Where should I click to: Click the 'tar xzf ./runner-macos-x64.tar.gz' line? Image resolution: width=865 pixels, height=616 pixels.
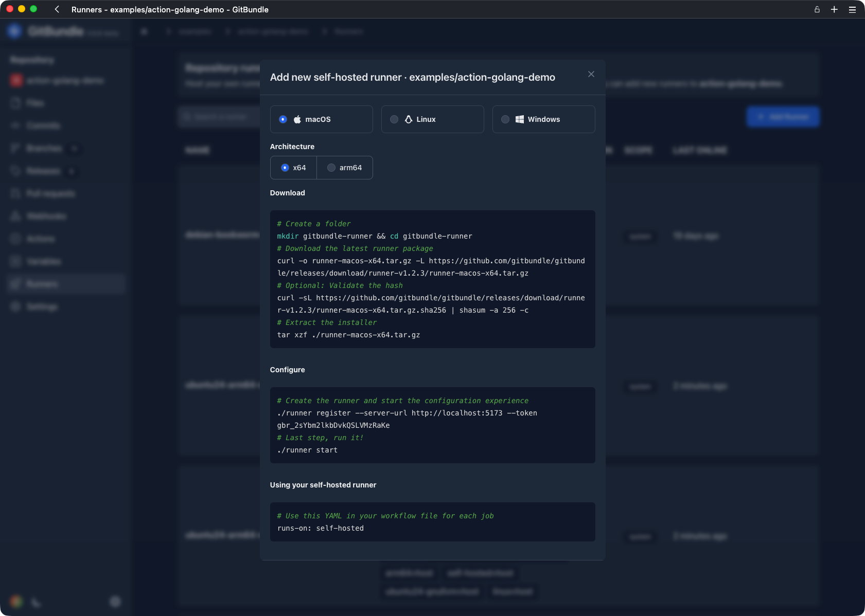(x=348, y=335)
